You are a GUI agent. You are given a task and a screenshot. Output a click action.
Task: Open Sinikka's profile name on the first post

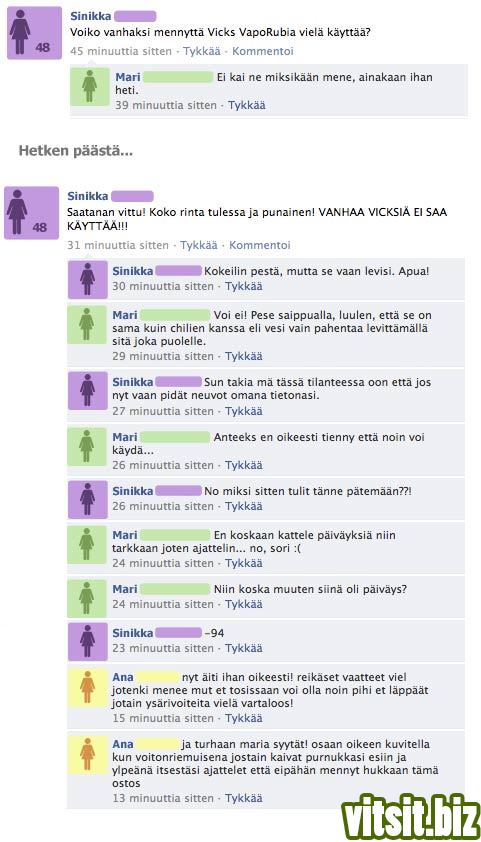[x=91, y=17]
